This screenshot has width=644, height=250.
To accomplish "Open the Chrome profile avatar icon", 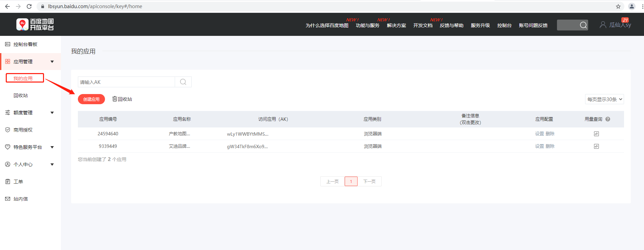I will click(632, 6).
